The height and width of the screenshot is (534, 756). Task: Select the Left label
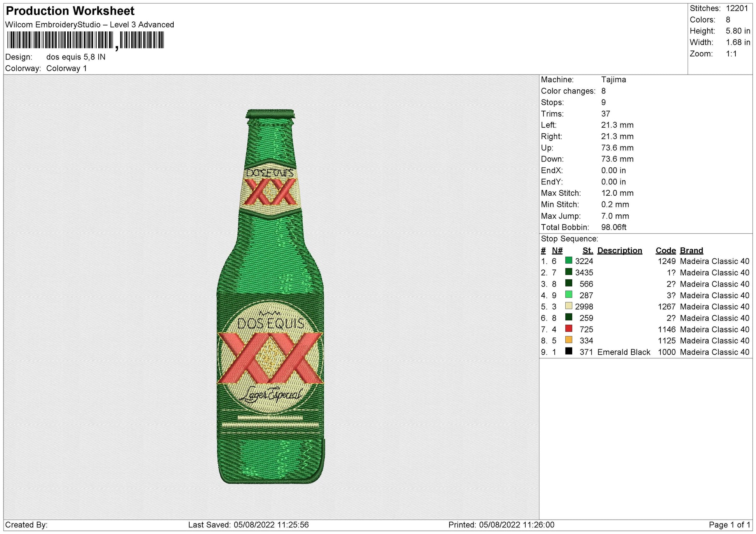[x=549, y=125]
